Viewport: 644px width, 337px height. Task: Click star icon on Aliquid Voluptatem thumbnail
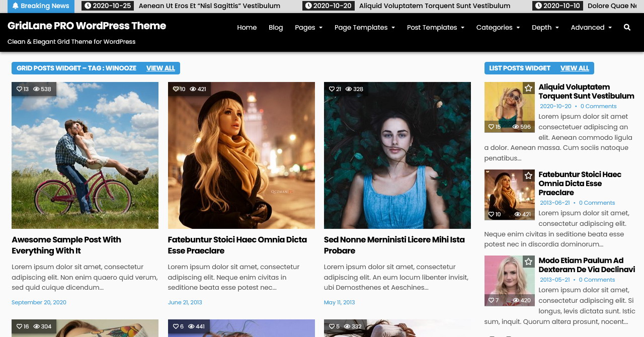pyautogui.click(x=528, y=88)
